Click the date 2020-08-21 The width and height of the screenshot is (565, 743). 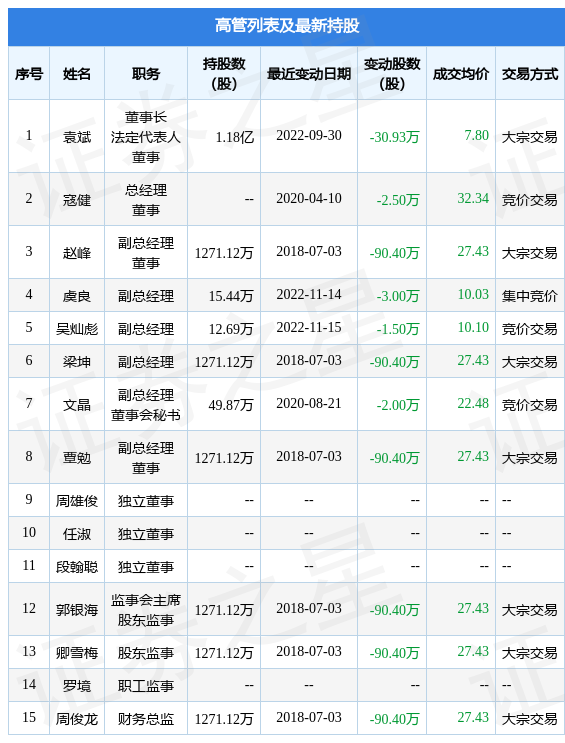(309, 403)
